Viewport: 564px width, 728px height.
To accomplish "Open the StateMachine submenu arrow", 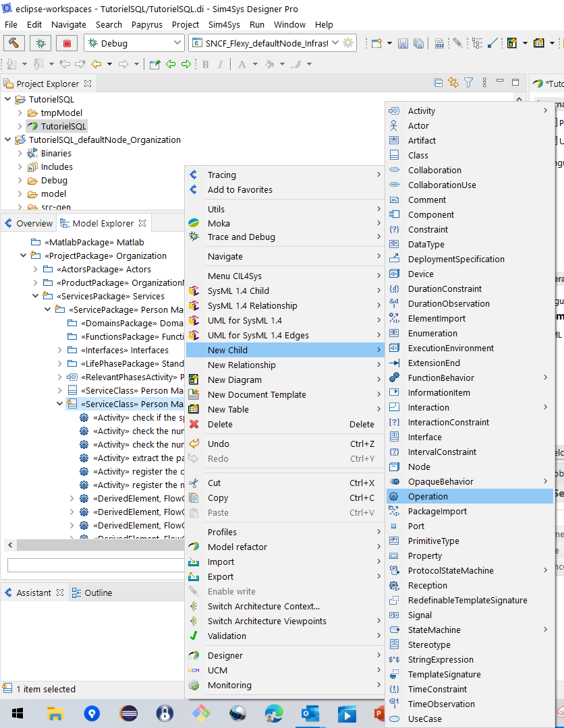I will [x=545, y=630].
